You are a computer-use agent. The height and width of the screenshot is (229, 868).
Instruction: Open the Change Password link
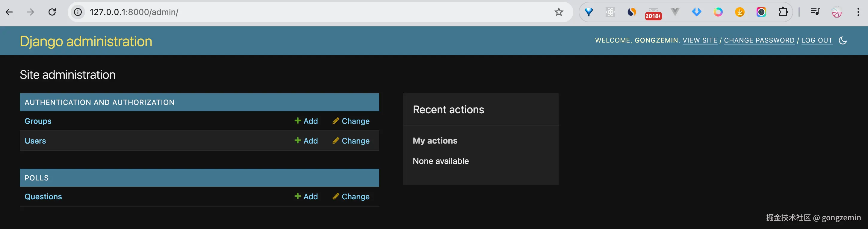click(759, 40)
